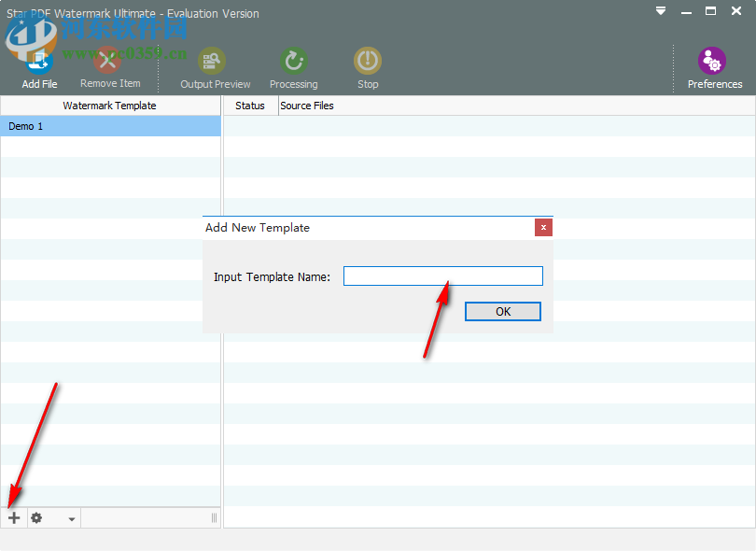Click the Status column header

click(250, 106)
